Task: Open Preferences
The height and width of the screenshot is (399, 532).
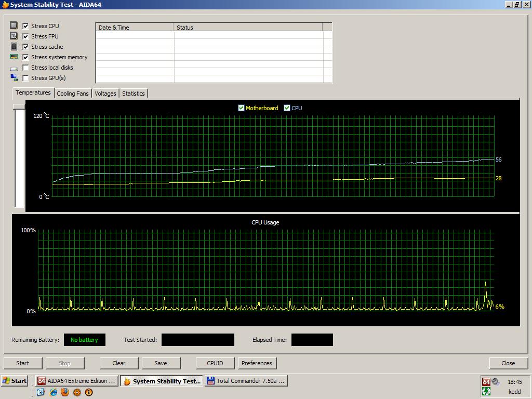Action: point(257,363)
